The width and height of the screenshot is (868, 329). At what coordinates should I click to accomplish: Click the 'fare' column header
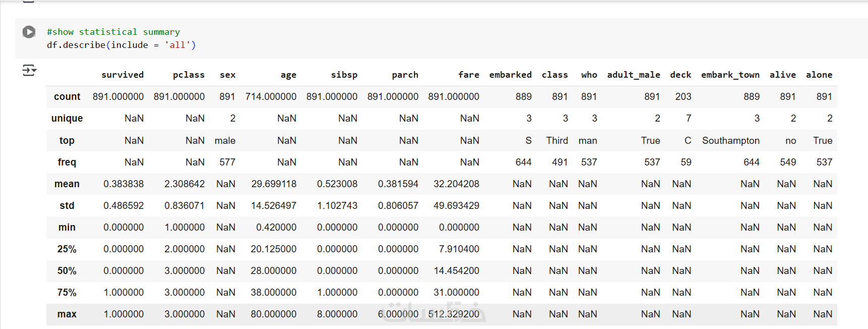[468, 75]
